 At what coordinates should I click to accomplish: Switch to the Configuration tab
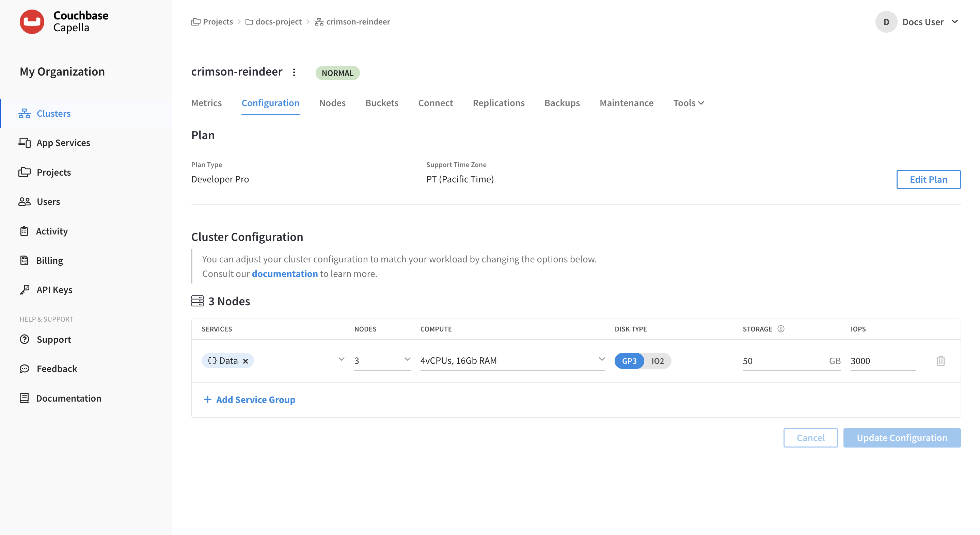(x=270, y=103)
